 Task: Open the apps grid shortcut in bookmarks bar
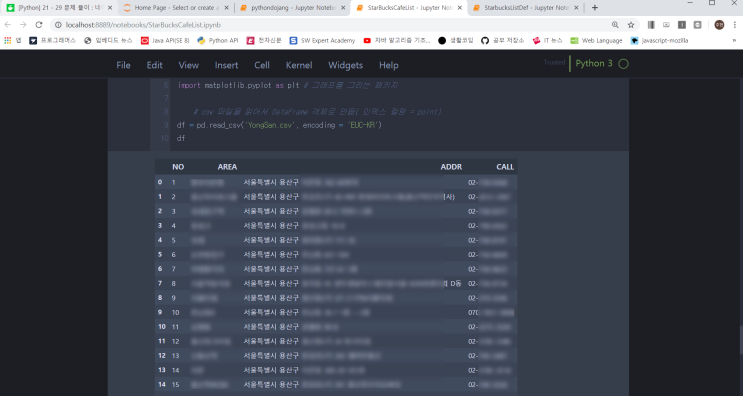click(13, 41)
